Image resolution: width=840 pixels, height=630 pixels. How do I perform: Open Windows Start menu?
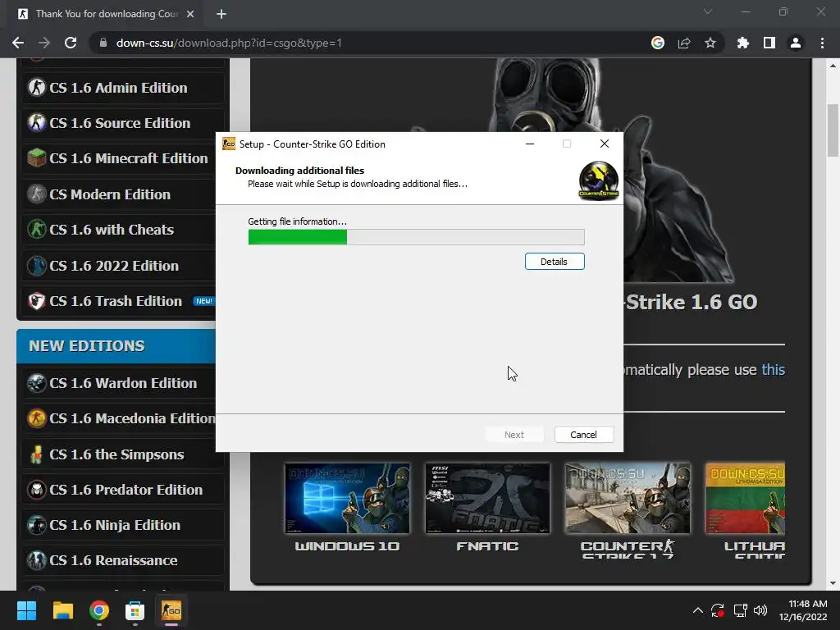coord(26,610)
